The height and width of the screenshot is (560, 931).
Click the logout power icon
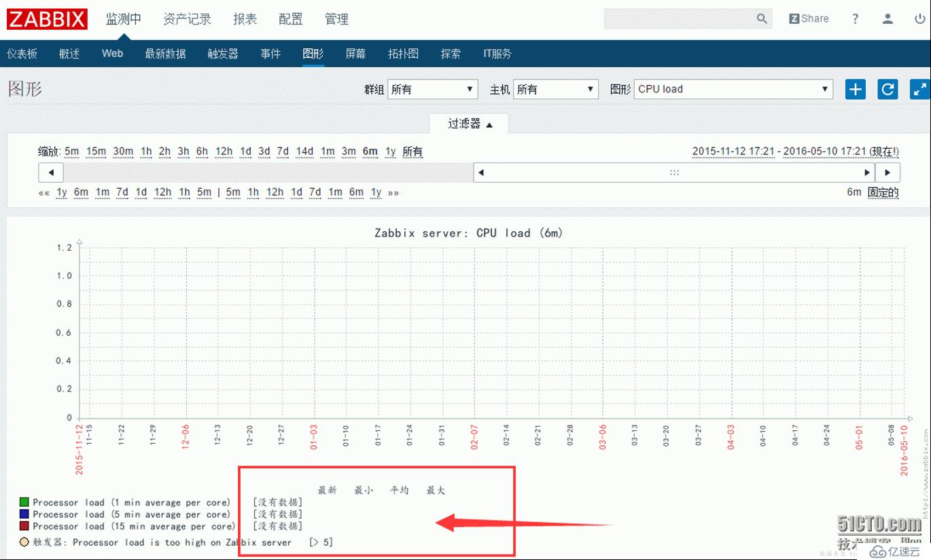[x=919, y=19]
